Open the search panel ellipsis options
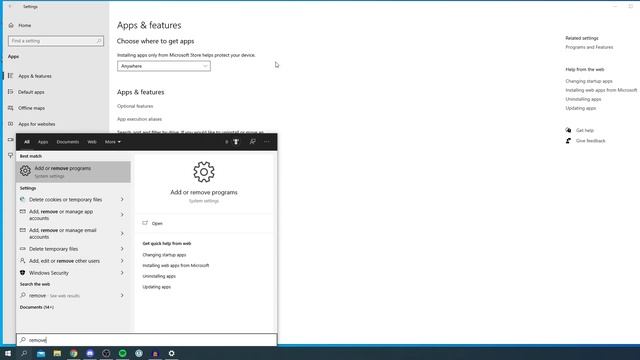 click(x=267, y=142)
